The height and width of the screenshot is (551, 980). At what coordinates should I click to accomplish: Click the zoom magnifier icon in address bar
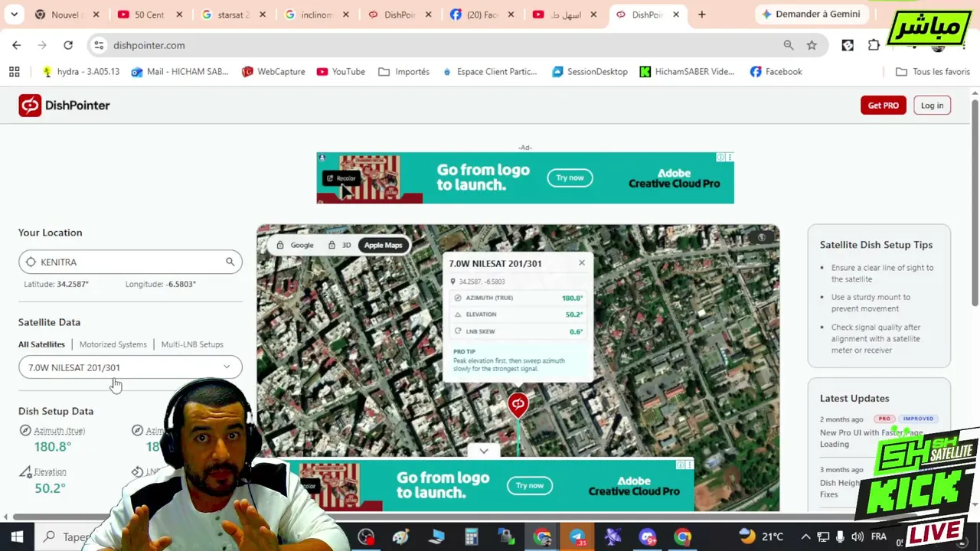(789, 45)
